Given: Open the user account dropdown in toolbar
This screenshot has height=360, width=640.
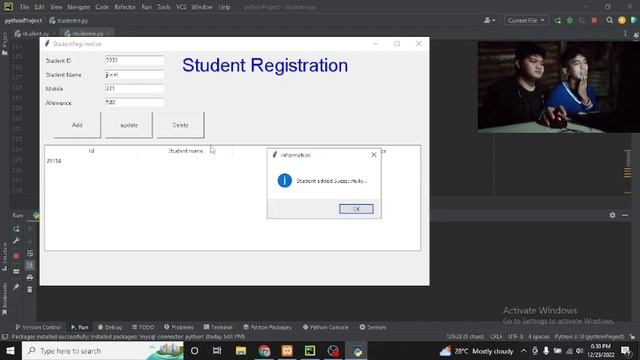Looking at the screenshot, I should pos(489,20).
